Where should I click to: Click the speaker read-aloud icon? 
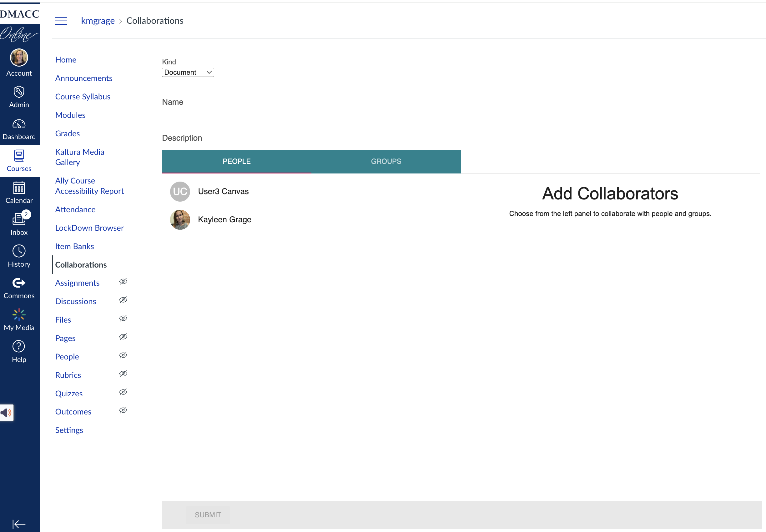click(x=6, y=413)
